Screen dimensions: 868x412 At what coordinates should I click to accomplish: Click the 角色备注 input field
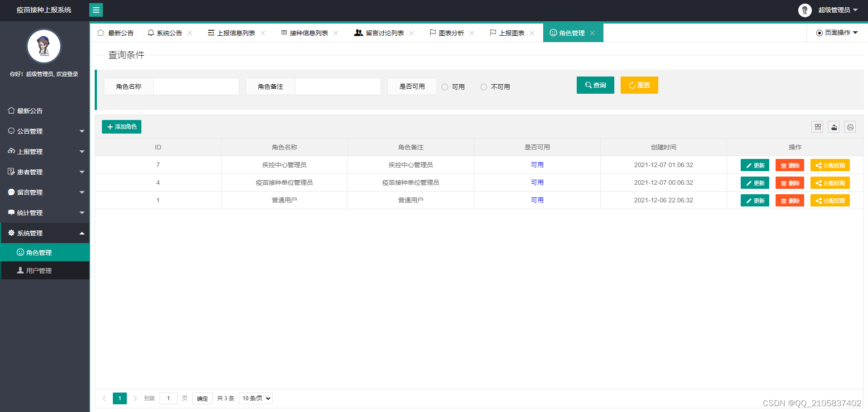pyautogui.click(x=338, y=86)
